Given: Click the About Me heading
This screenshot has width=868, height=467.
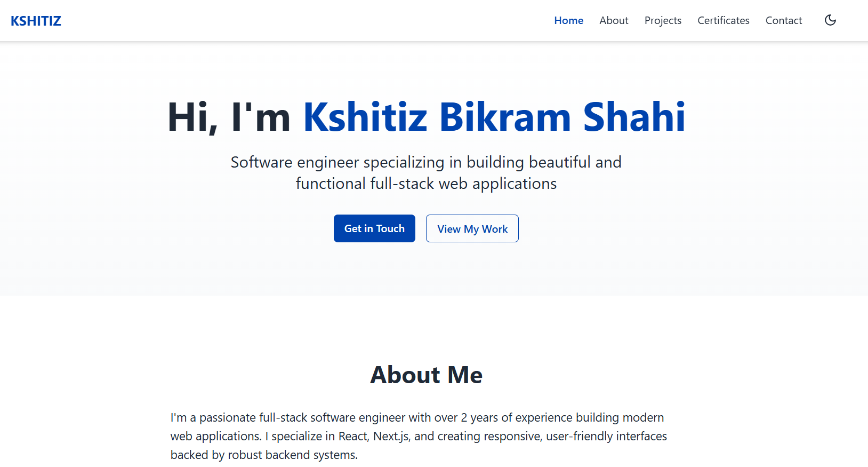Looking at the screenshot, I should click(x=426, y=375).
